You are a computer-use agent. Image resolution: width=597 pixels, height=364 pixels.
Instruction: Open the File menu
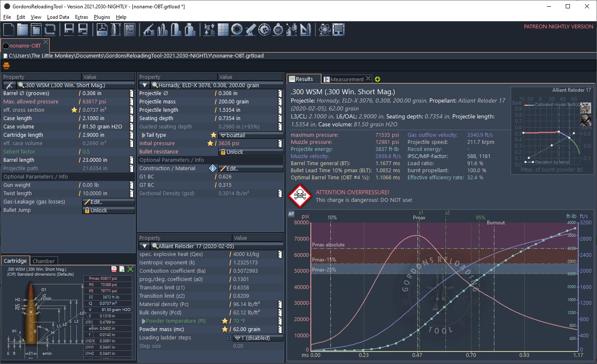7,17
